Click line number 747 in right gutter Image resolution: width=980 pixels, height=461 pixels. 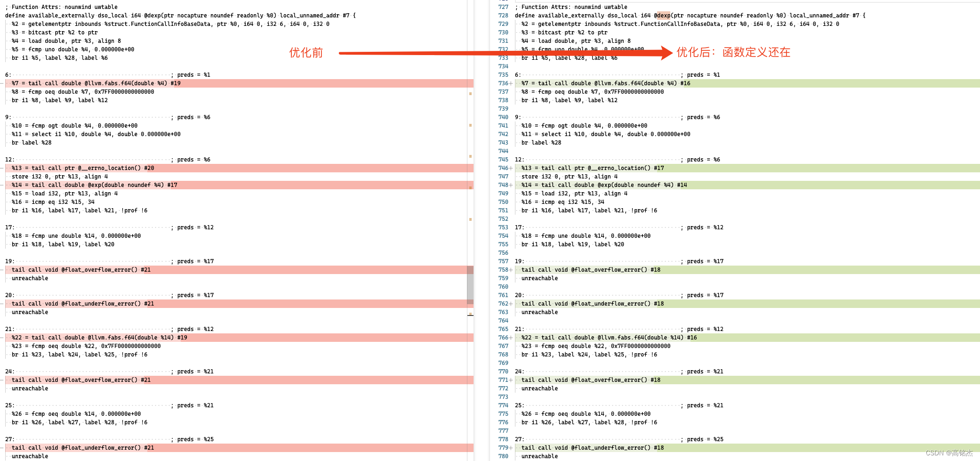coord(503,177)
